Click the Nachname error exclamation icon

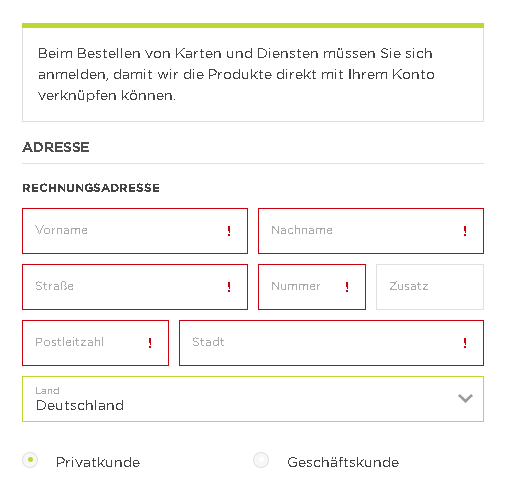[x=465, y=231]
